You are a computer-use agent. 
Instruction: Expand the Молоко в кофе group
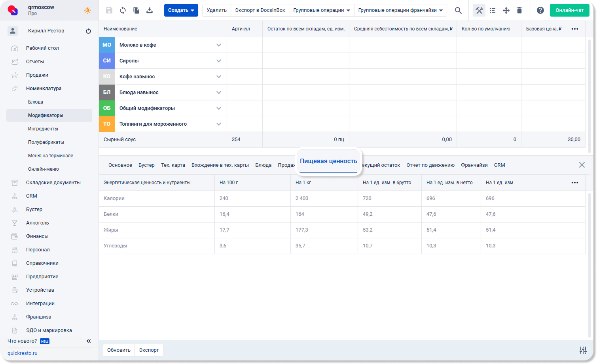[219, 45]
